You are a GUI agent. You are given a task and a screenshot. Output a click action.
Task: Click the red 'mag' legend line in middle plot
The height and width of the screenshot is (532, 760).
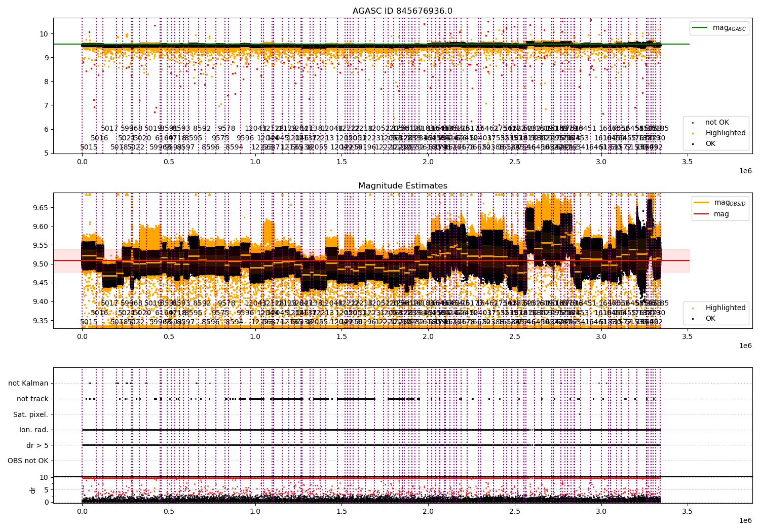click(702, 214)
